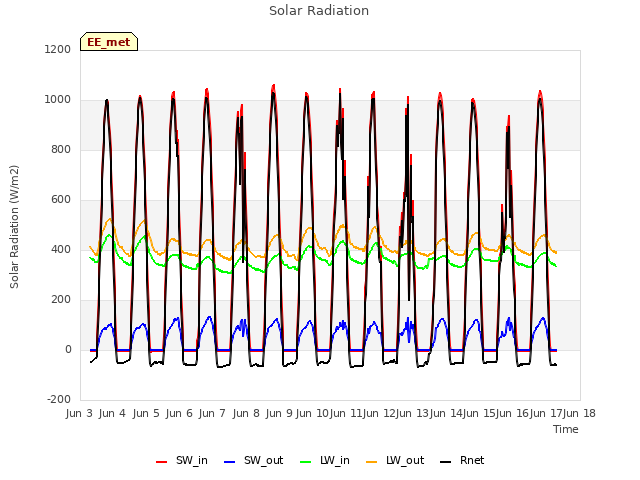Click the -200 y-axis tick label

[59, 399]
